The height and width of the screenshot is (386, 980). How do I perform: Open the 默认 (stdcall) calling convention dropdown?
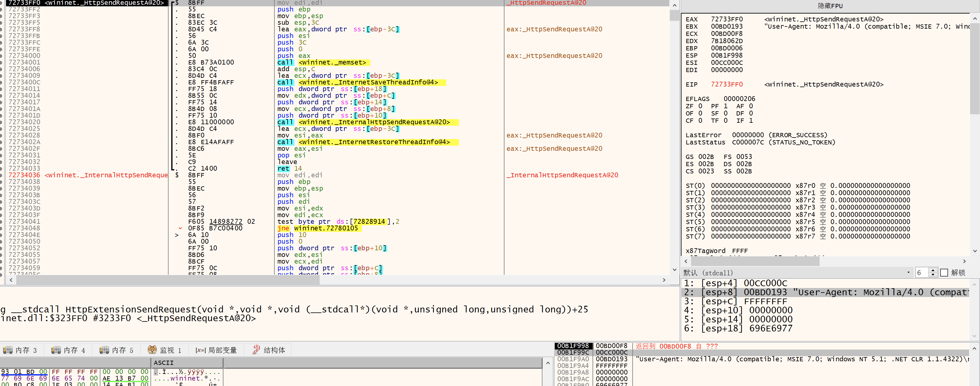pos(797,273)
